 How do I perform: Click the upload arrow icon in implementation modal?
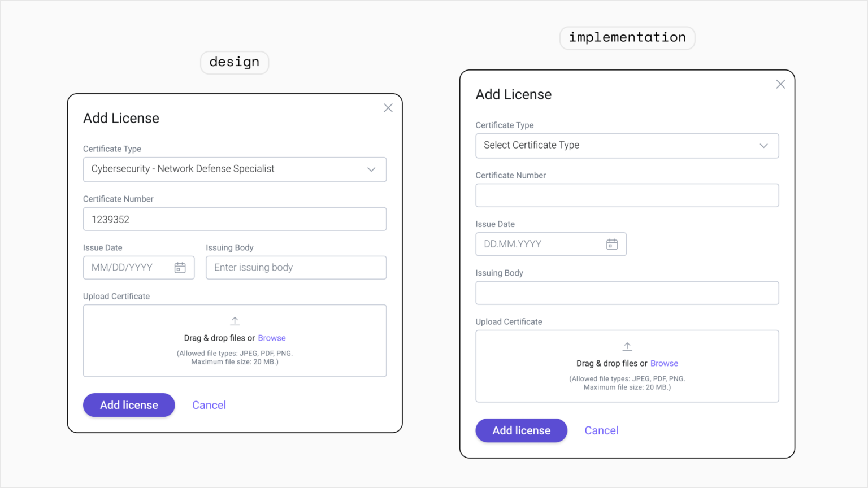(627, 346)
